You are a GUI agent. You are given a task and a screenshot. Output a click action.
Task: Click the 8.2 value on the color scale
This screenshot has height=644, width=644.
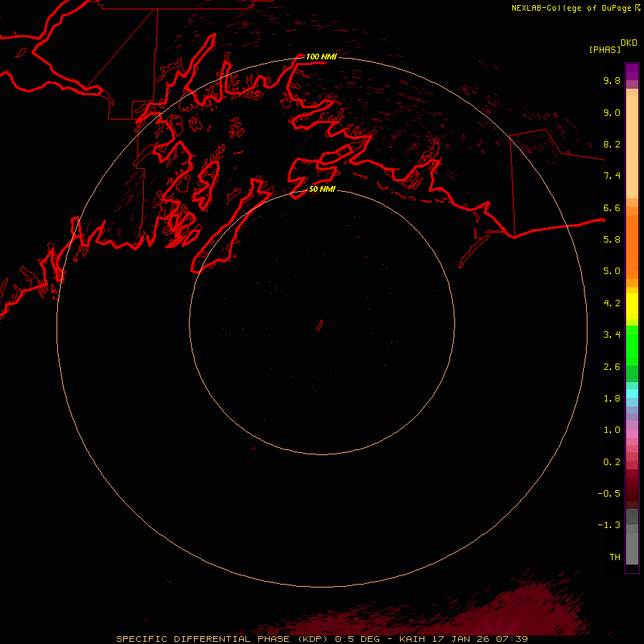612,144
